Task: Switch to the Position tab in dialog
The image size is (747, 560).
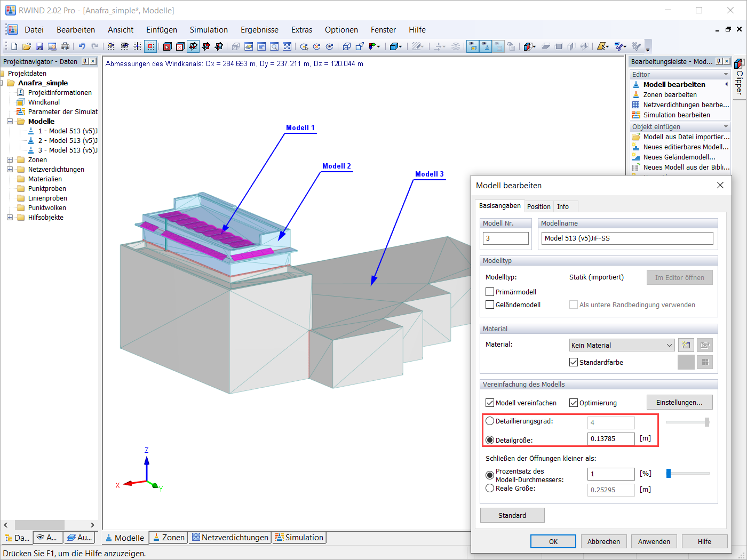Action: (538, 206)
